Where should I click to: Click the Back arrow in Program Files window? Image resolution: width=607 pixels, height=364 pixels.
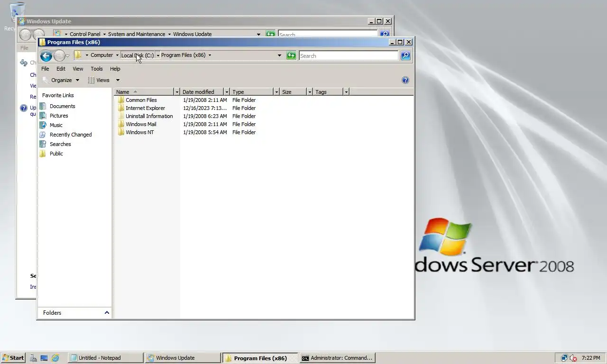click(x=46, y=56)
